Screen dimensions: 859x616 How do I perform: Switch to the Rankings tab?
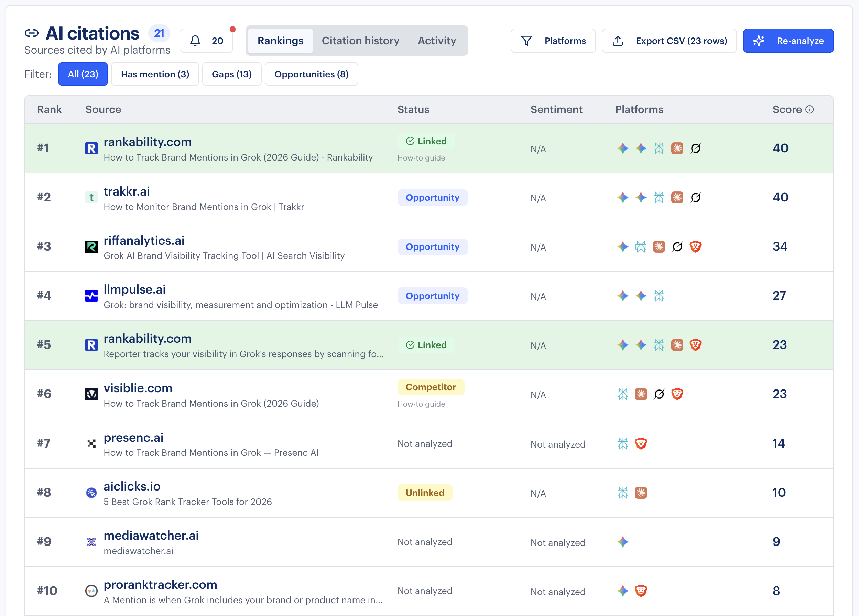280,41
